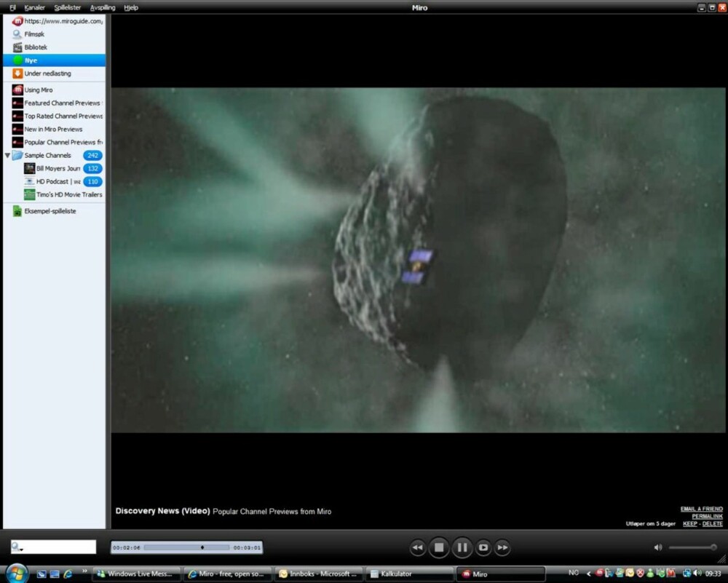Switch to Miro browser page taskbar button
728x583 pixels.
tap(227, 574)
